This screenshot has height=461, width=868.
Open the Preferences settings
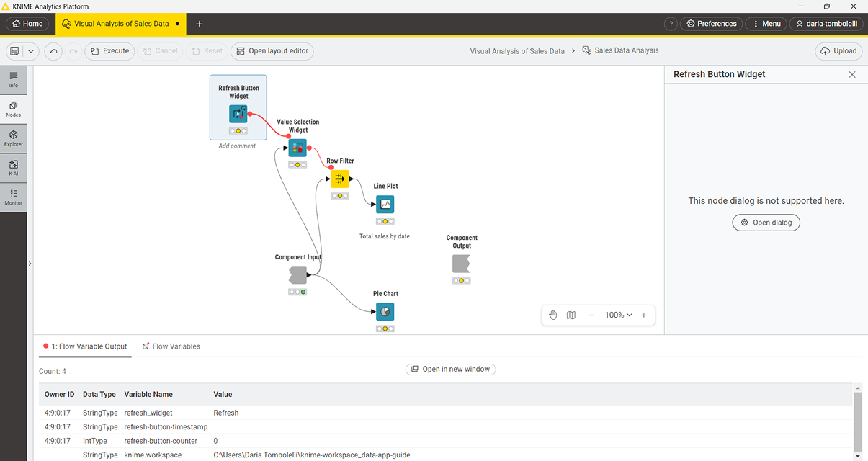(x=711, y=24)
